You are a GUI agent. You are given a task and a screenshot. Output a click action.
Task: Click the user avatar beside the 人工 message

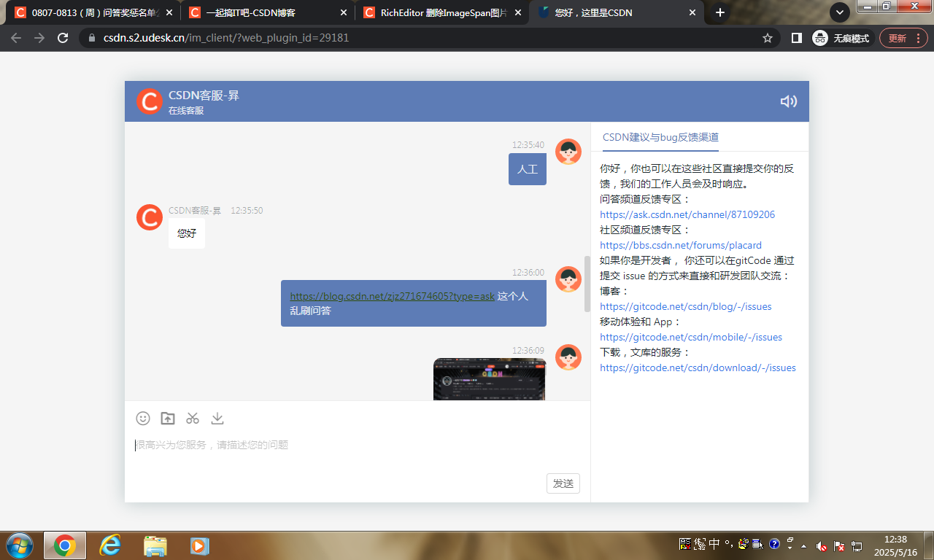click(568, 152)
